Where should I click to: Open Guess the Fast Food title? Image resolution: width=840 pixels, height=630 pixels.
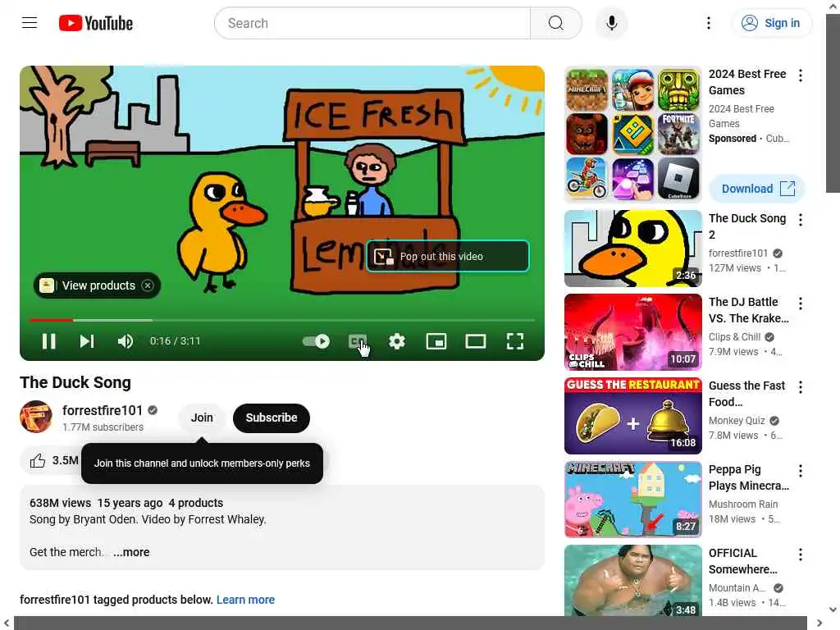(x=746, y=394)
